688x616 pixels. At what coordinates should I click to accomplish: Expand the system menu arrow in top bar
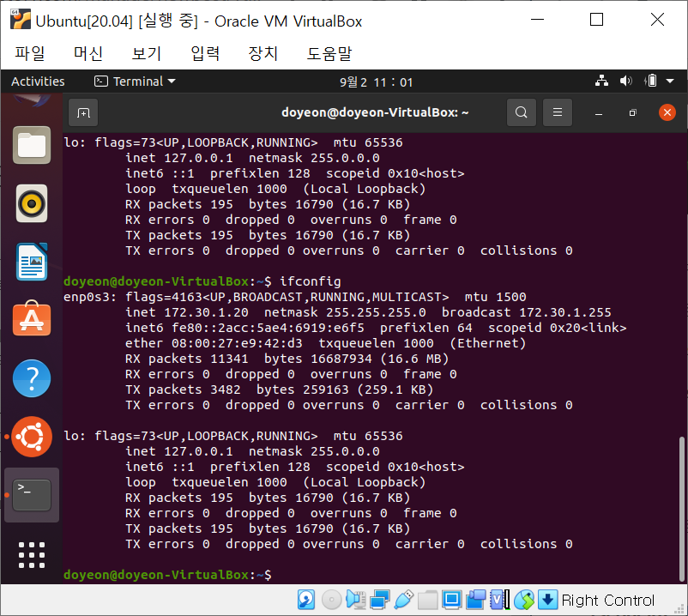coord(670,82)
